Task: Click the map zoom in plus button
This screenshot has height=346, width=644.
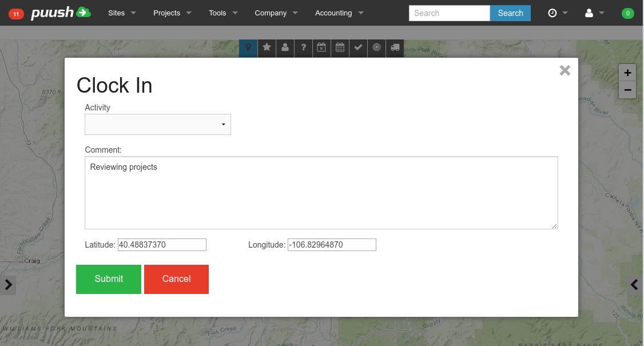Action: [627, 73]
